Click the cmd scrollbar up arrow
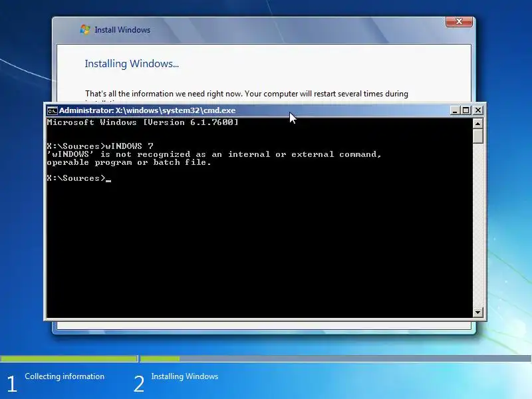 click(477, 124)
